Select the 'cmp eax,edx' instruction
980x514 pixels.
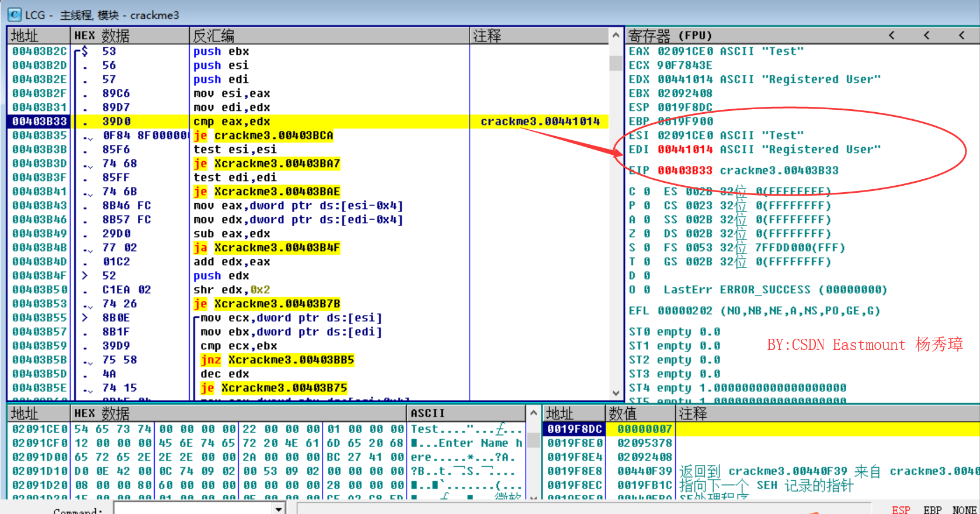pos(232,121)
